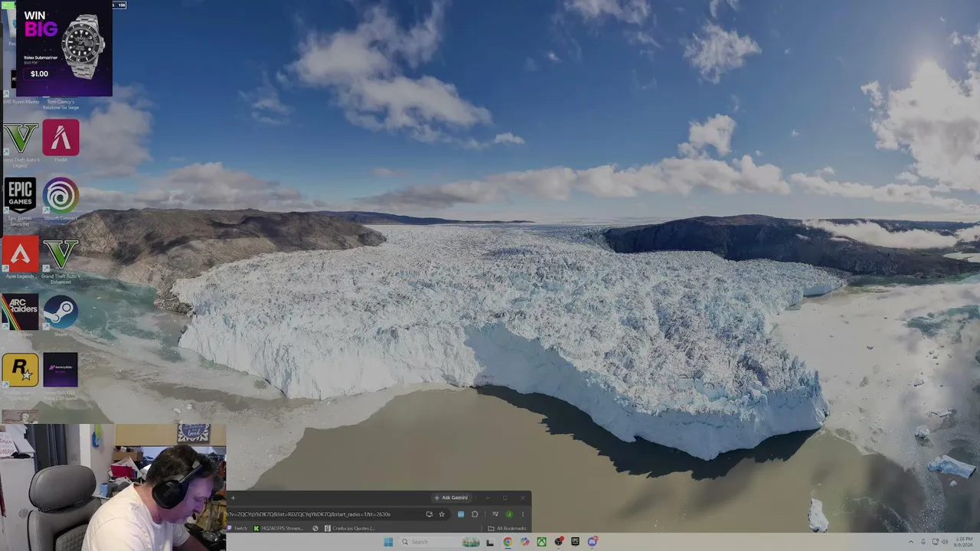Open the Rockstar Games Launcher icon
This screenshot has height=551, width=980.
tap(20, 370)
